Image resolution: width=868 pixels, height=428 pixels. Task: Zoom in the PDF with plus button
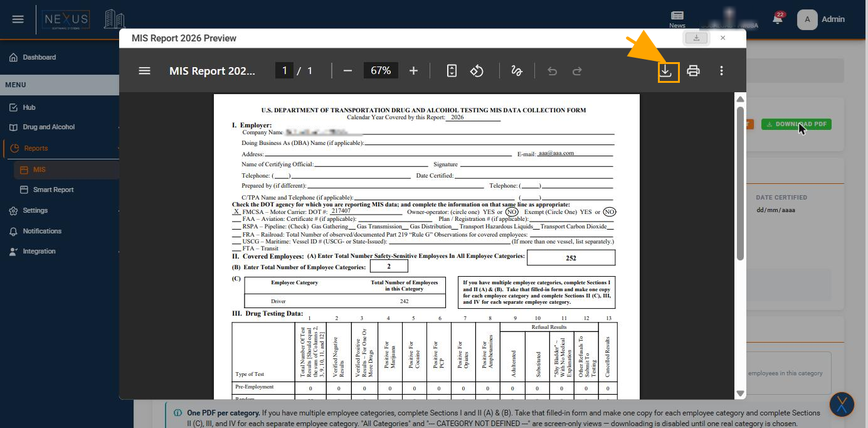tap(413, 71)
